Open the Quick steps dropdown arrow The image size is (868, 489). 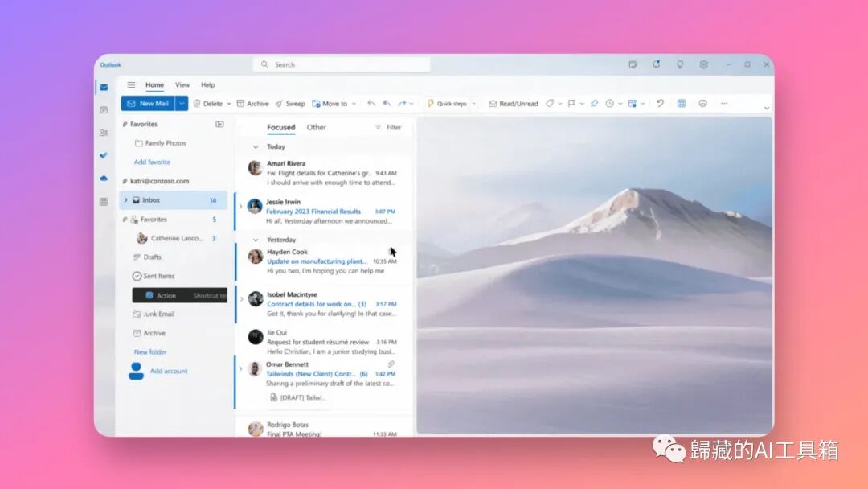(474, 104)
